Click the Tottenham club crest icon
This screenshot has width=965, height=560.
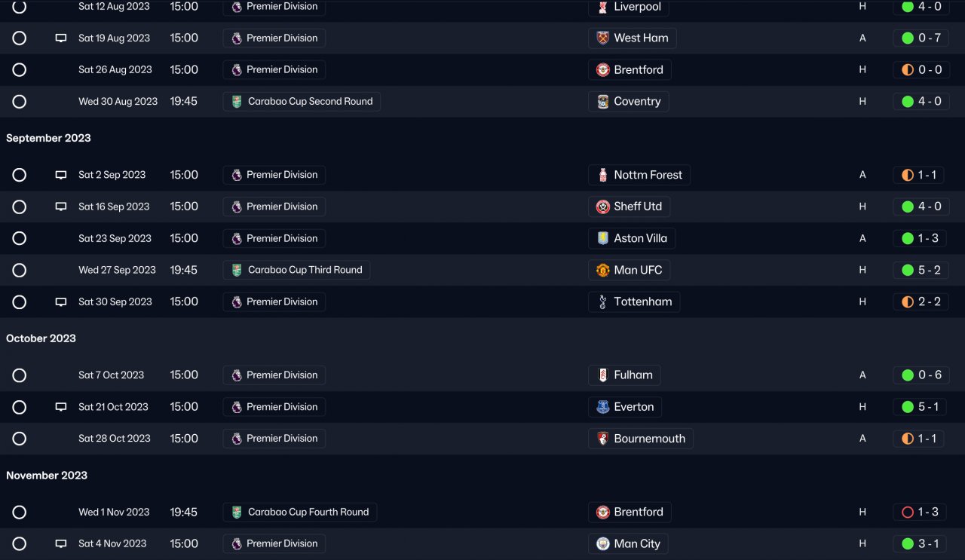click(x=602, y=301)
